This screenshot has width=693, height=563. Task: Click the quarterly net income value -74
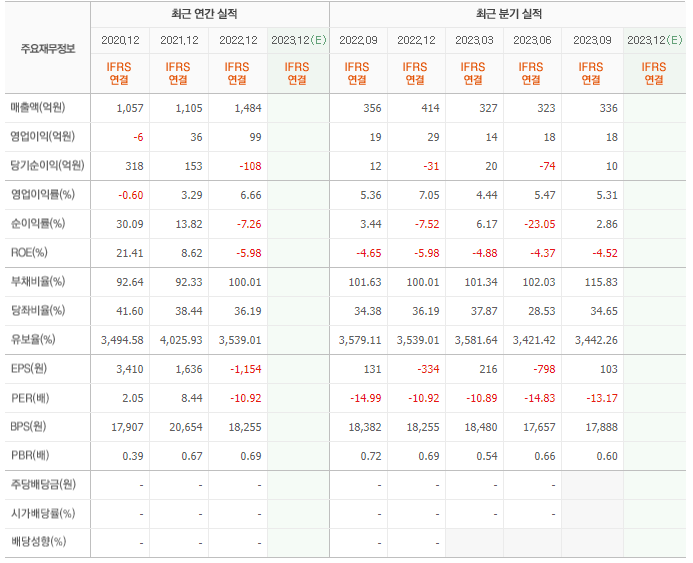point(547,166)
